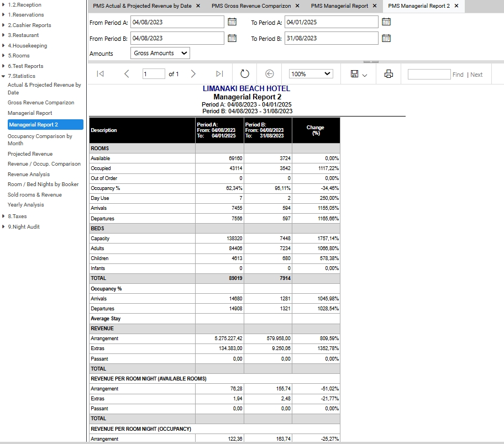Open Yearly Analysis report
The width and height of the screenshot is (504, 444).
click(26, 205)
